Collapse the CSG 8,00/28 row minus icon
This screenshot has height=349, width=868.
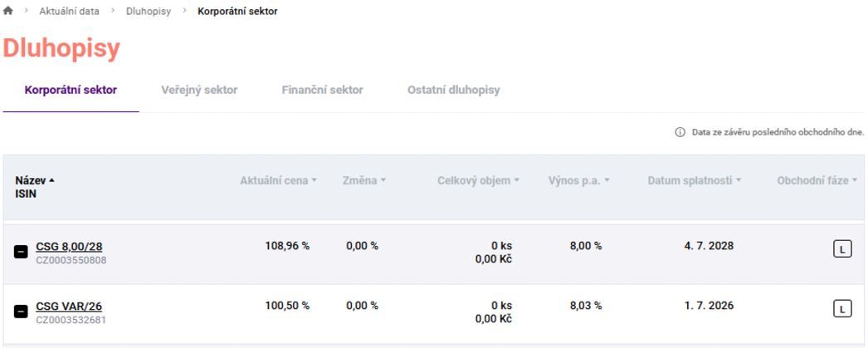click(21, 252)
